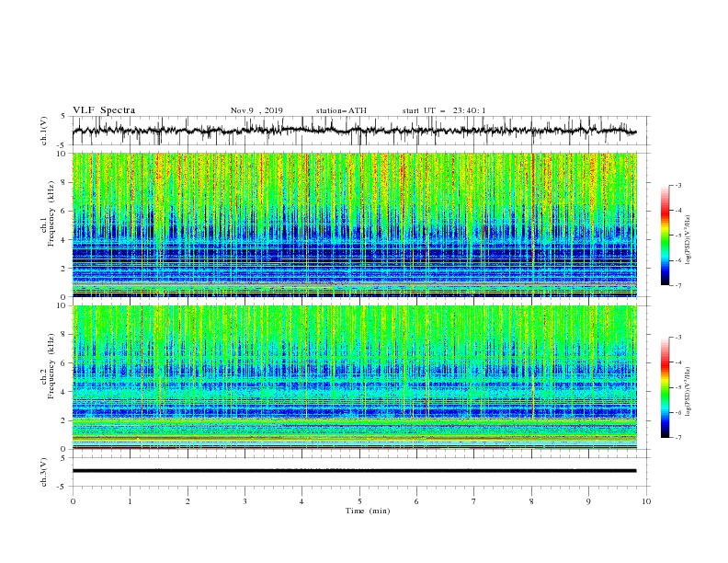Click the ch.2 spectrogram color bar
Viewport: 728px width, 563px height.
pyautogui.click(x=665, y=387)
